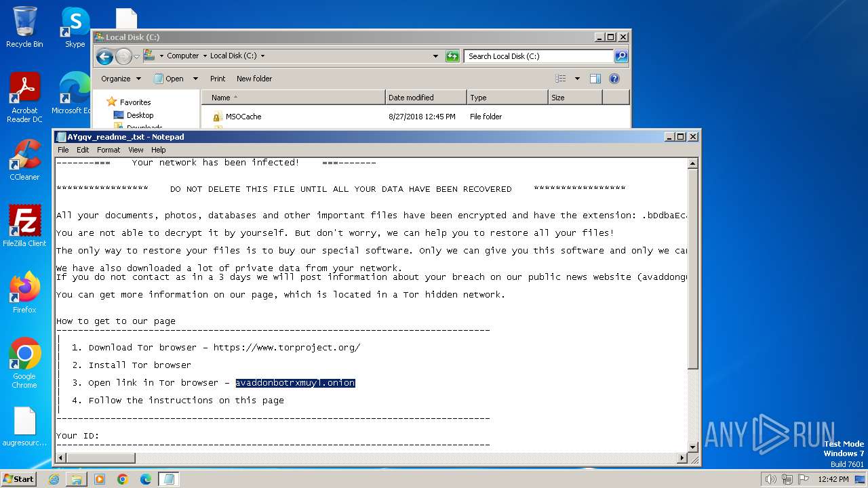Viewport: 868px width, 488px height.
Task: Click the Search Local Disk (C:) field
Action: point(539,56)
